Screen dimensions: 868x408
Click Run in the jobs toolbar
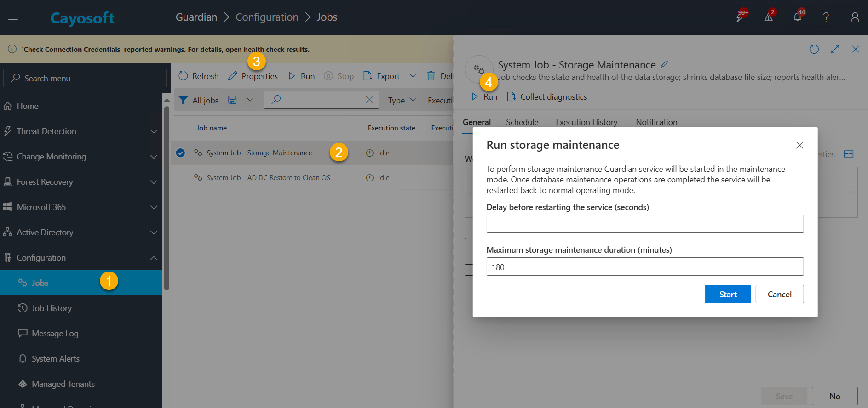coord(301,76)
